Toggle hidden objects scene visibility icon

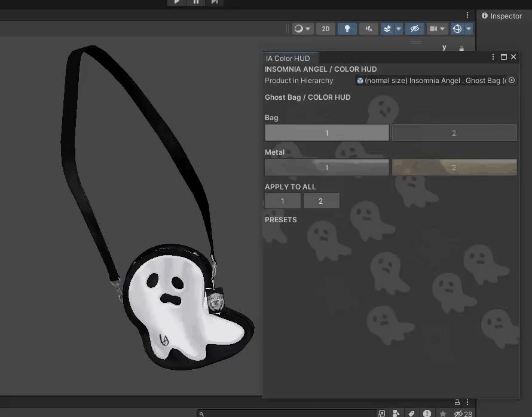(415, 29)
